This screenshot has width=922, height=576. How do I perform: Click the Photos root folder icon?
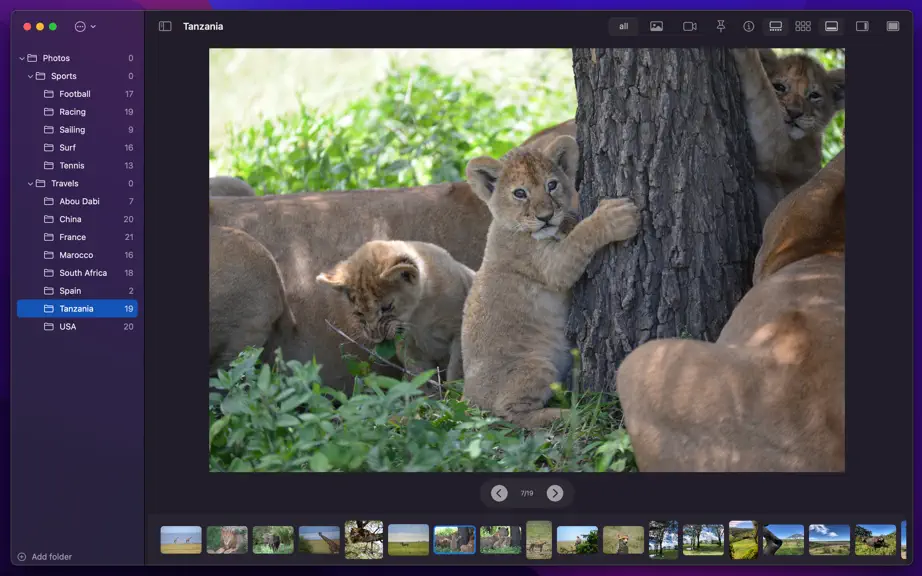pos(32,58)
